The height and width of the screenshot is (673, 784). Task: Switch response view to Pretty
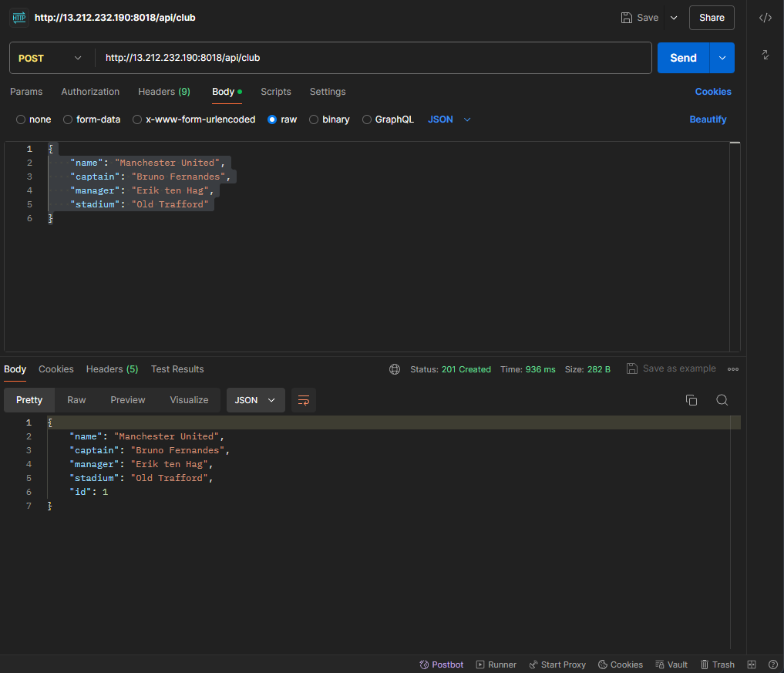tap(29, 400)
